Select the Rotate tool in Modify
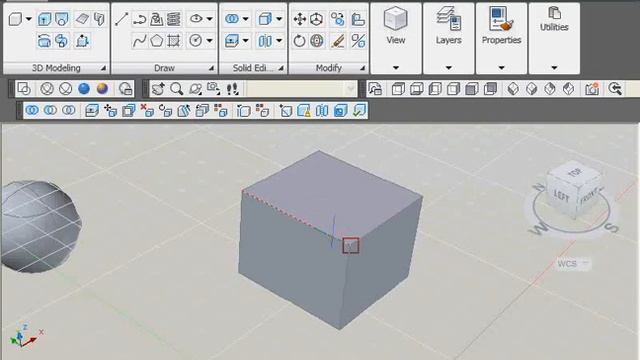This screenshot has height=360, width=640. coord(300,41)
